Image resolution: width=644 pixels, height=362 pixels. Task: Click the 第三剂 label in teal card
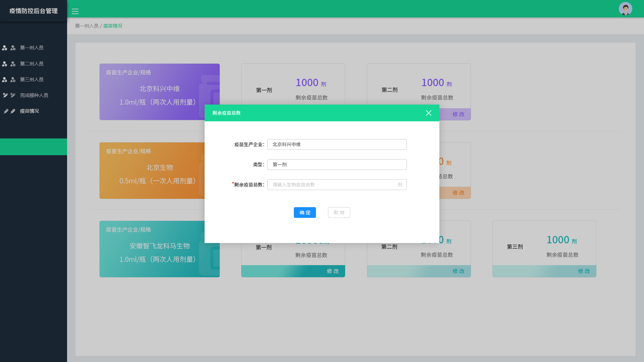pyautogui.click(x=515, y=247)
